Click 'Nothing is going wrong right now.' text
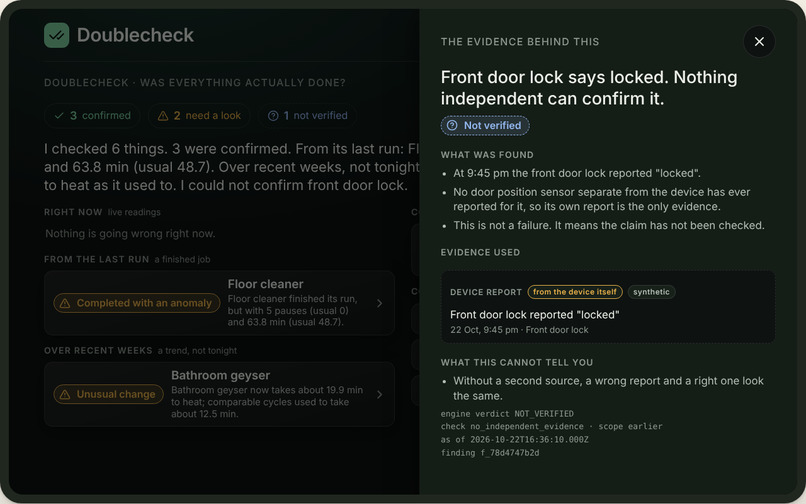806x504 pixels. (130, 234)
